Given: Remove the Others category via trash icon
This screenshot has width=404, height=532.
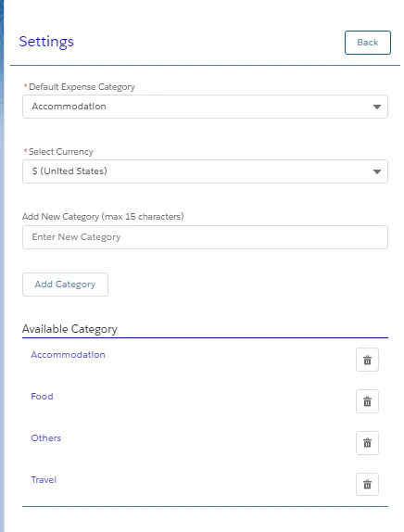Looking at the screenshot, I should click(367, 443).
